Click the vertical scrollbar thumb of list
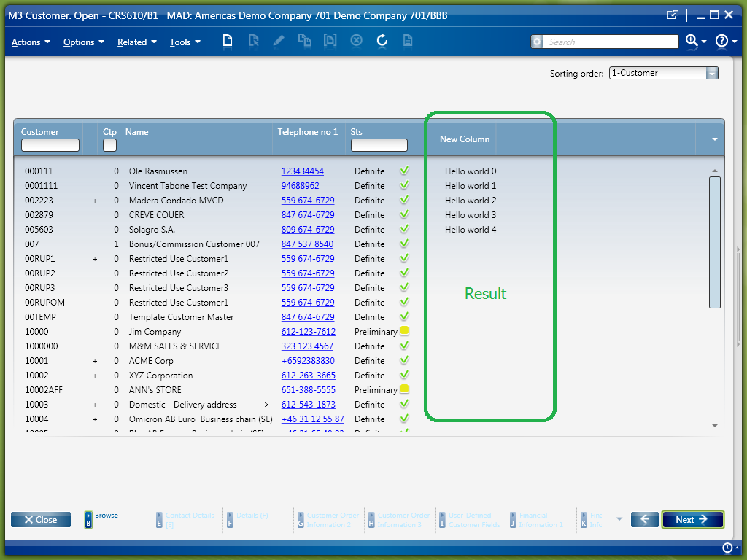Viewport: 747px width, 560px height. 714,241
